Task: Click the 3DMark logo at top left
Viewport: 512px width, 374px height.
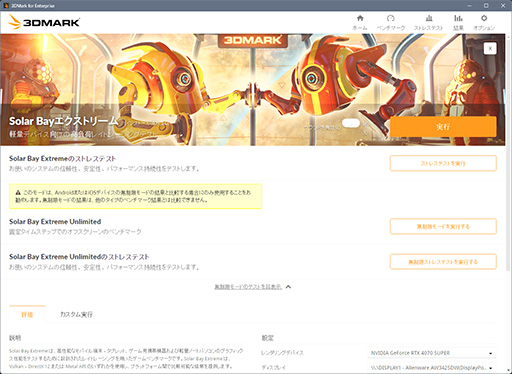Action: coord(44,22)
